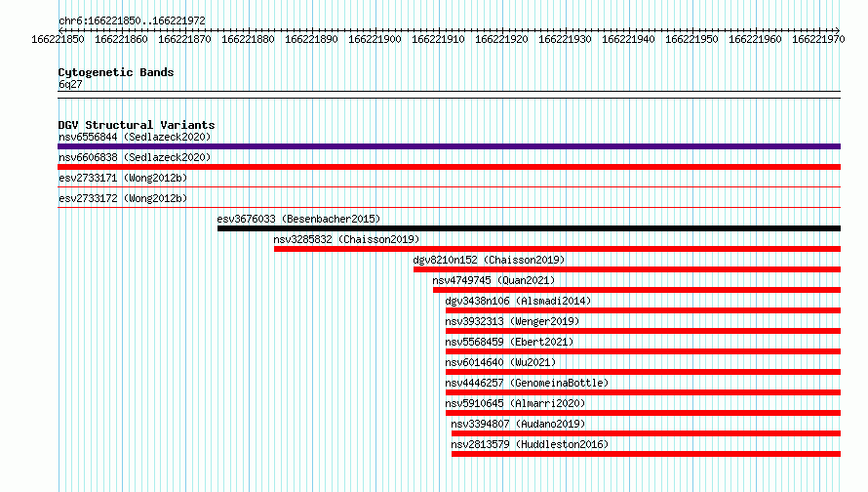Open nsv3394807 (Audano2019) variant label
This screenshot has width=868, height=492.
[x=518, y=424]
